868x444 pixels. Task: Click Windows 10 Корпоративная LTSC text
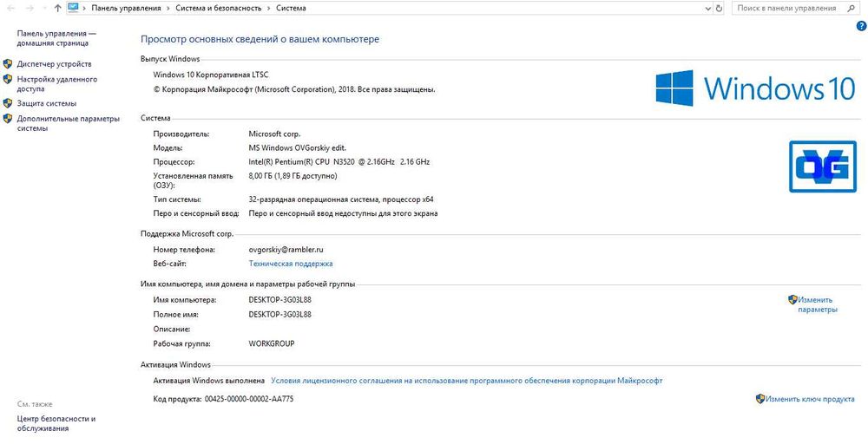pyautogui.click(x=210, y=75)
